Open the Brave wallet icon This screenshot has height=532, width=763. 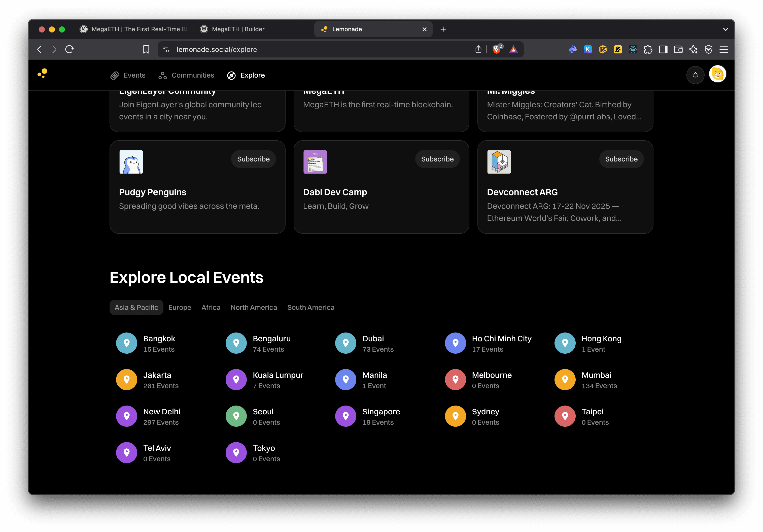(678, 50)
